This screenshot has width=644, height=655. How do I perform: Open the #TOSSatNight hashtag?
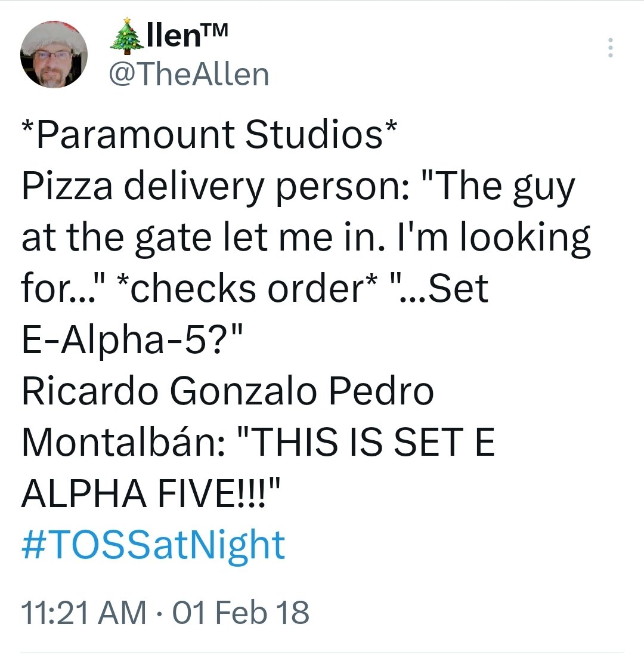click(x=153, y=545)
